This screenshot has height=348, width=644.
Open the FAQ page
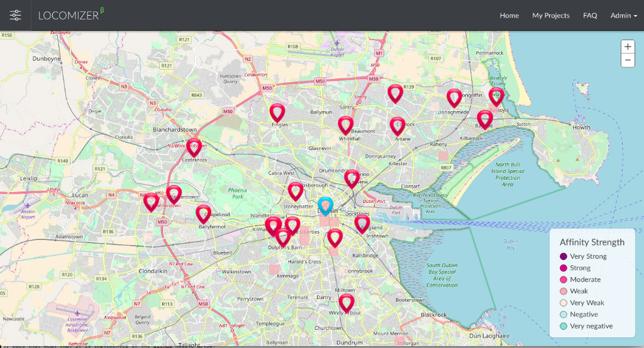pos(590,16)
